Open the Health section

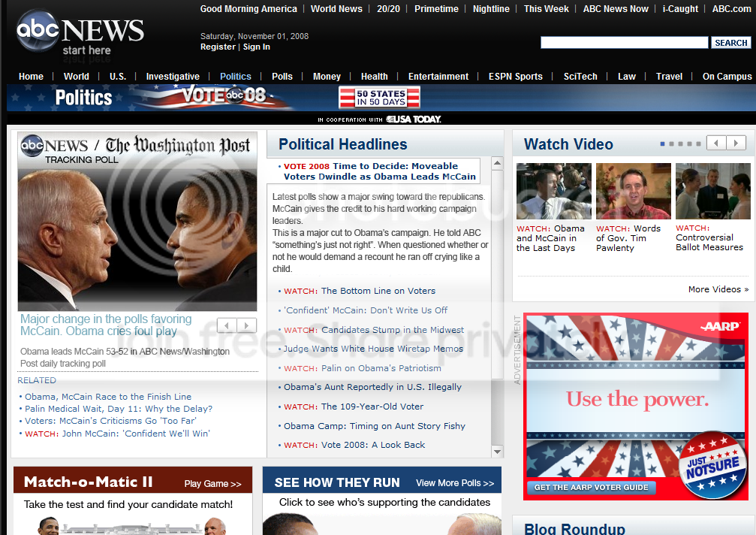[374, 76]
